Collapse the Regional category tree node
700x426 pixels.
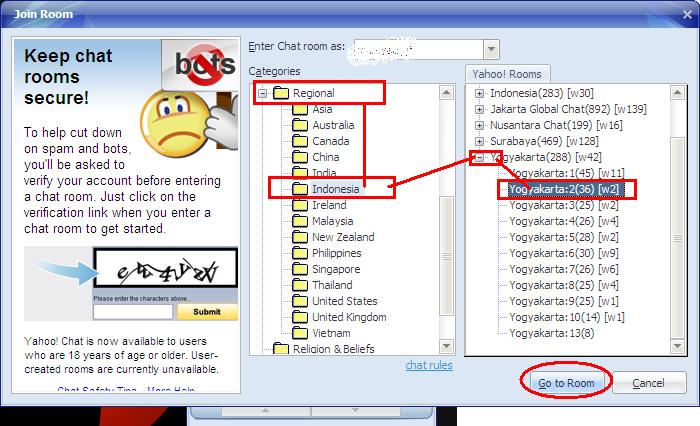(262, 93)
